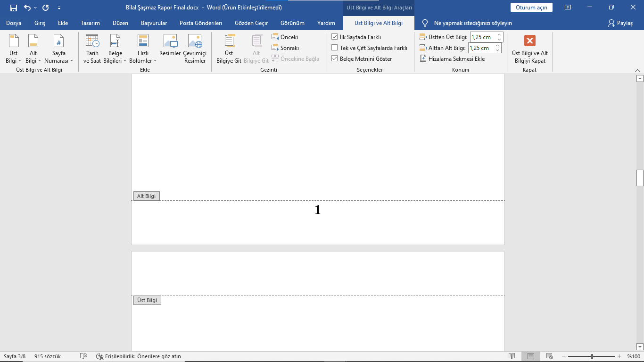Click the footer page number 1

(x=318, y=210)
